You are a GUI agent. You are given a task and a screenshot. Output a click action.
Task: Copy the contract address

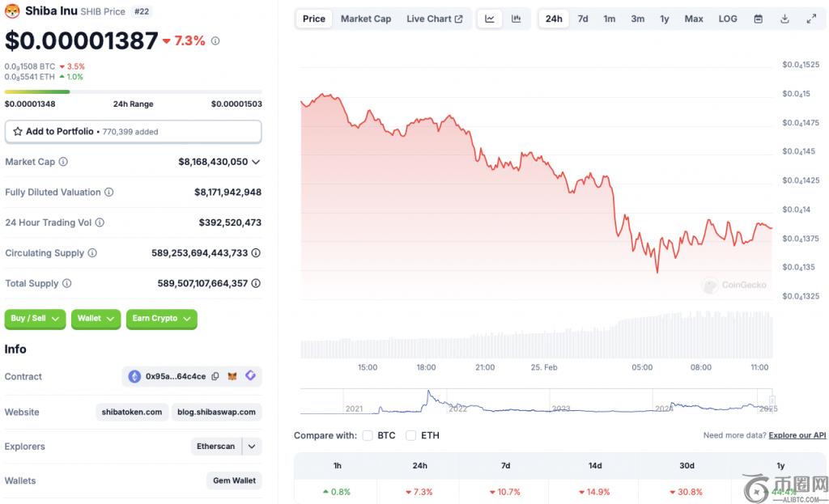[x=215, y=376]
